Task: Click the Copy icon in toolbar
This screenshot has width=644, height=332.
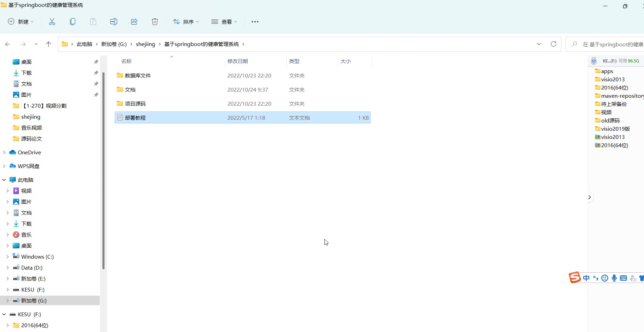Action: 73,22
